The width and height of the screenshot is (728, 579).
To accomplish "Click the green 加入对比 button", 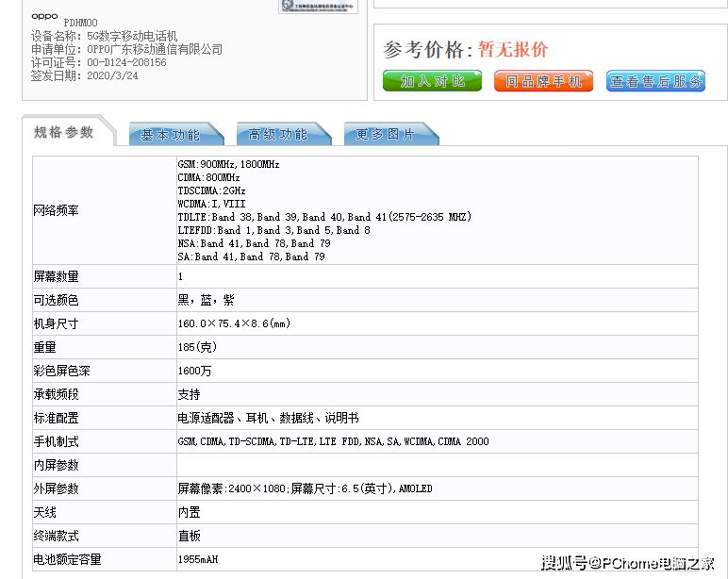I will 432,81.
